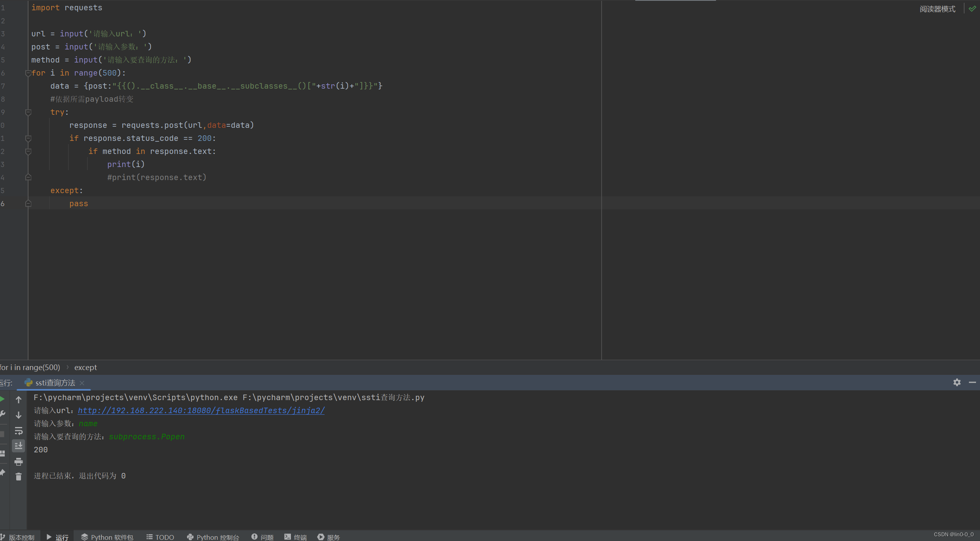This screenshot has width=980, height=541.
Task: Click green inspection checkmark in editor
Action: tap(972, 9)
